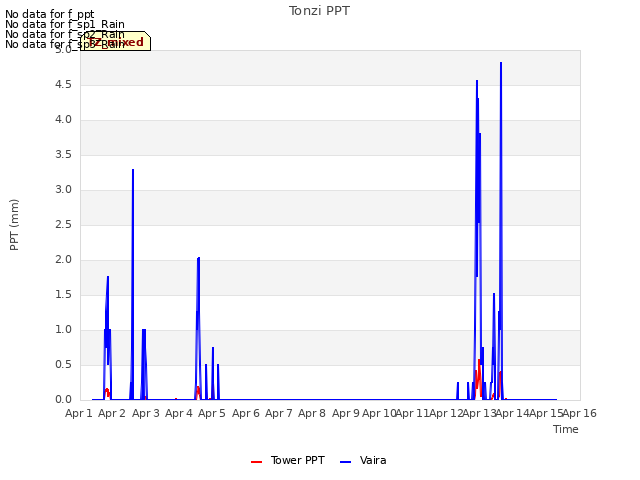Click the red Tower PPT legend swatch
This screenshot has width=640, height=480.
pyautogui.click(x=256, y=462)
